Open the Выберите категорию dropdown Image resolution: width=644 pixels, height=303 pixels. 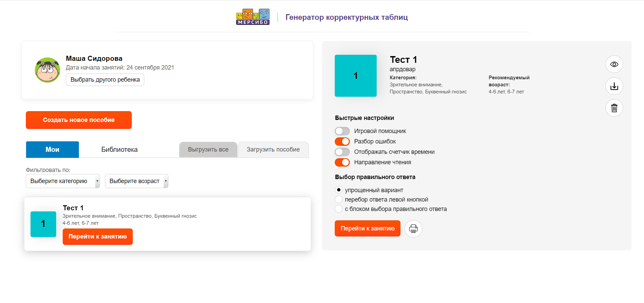click(x=63, y=181)
